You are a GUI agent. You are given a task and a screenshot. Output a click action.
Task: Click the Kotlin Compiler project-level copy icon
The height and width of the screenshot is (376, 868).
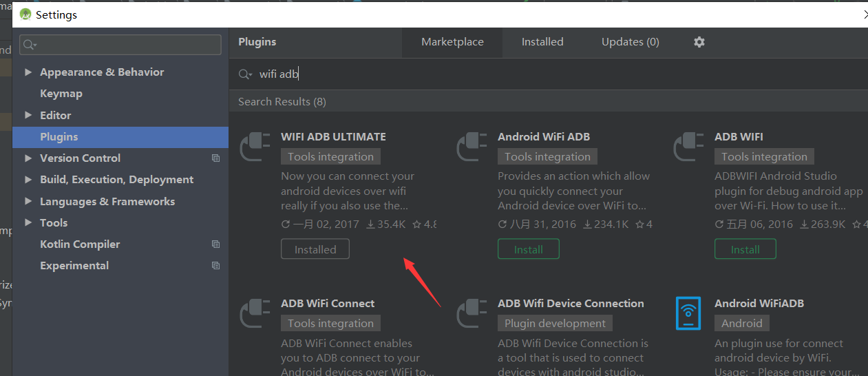pyautogui.click(x=215, y=244)
